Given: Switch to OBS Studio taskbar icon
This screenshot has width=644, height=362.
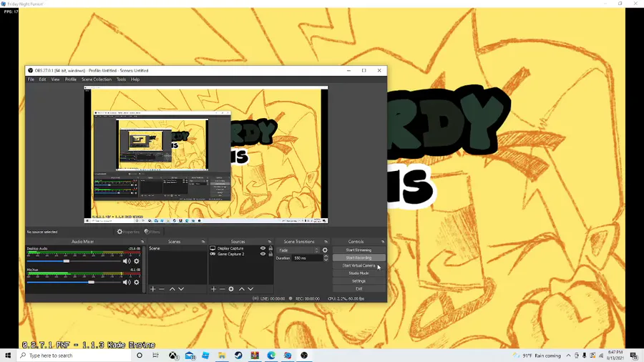Looking at the screenshot, I should [304, 356].
